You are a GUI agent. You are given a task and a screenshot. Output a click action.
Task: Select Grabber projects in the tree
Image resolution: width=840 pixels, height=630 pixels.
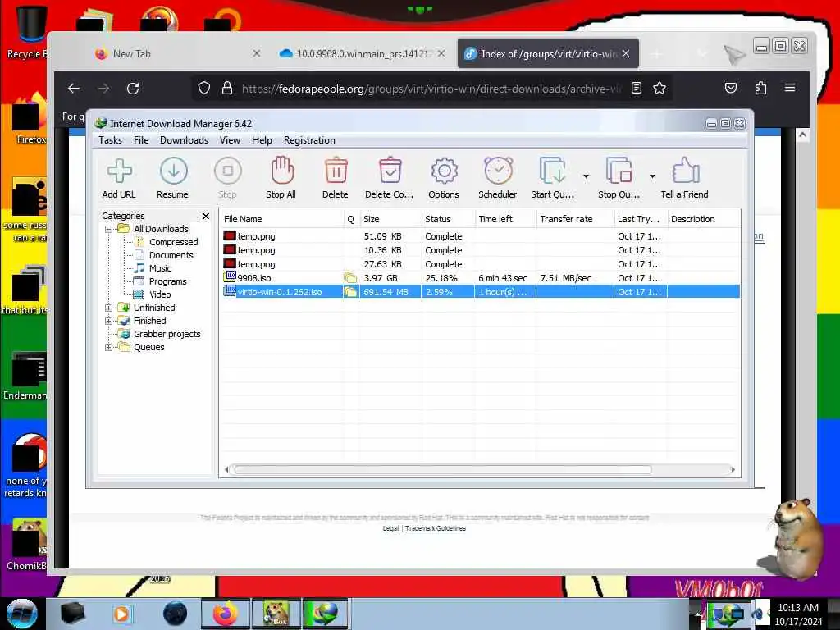[x=167, y=335]
